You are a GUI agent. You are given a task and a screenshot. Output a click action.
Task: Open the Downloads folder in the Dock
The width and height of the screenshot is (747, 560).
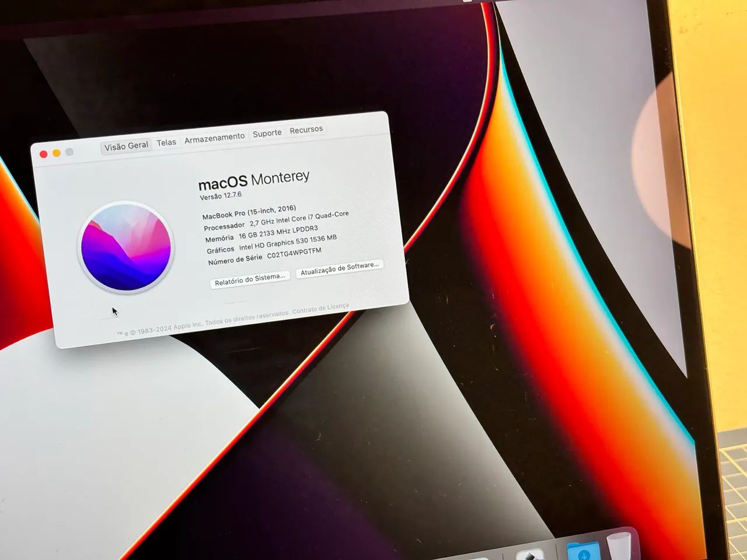(583, 551)
